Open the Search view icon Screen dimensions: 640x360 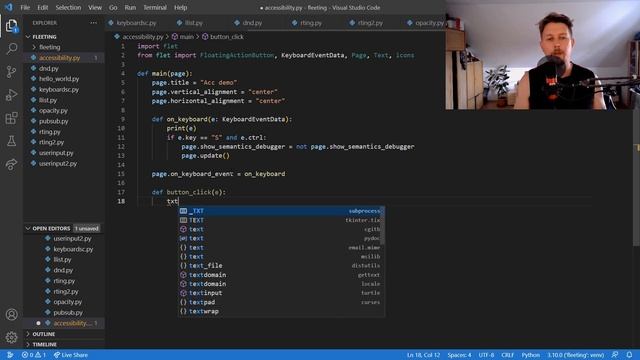(11, 49)
